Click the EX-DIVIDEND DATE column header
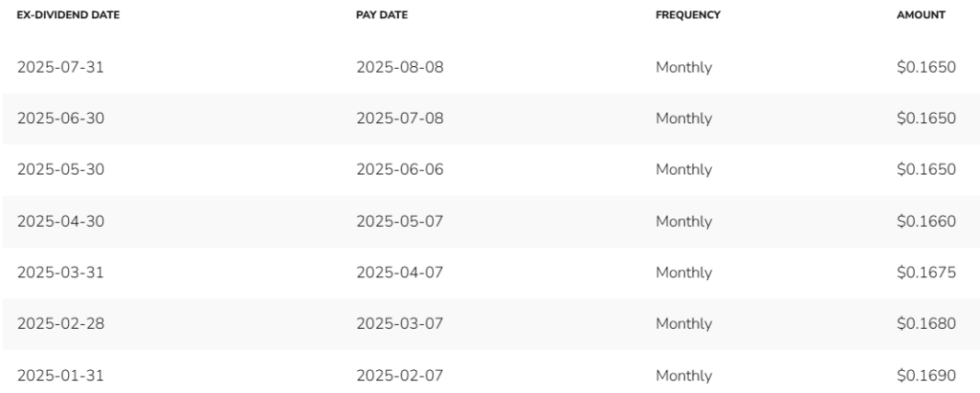980x393 pixels. (x=68, y=15)
